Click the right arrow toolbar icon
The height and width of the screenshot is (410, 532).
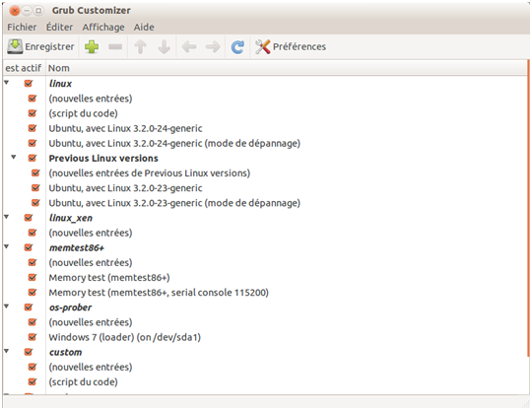click(x=213, y=47)
